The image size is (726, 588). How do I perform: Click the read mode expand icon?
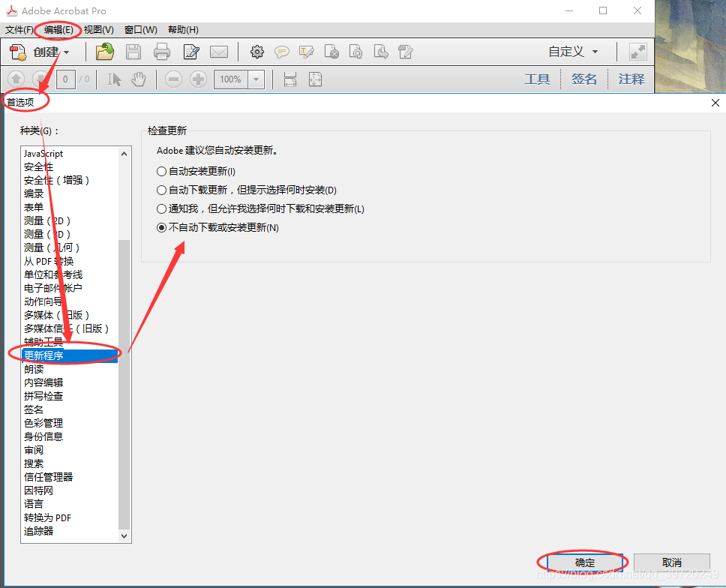tap(638, 52)
